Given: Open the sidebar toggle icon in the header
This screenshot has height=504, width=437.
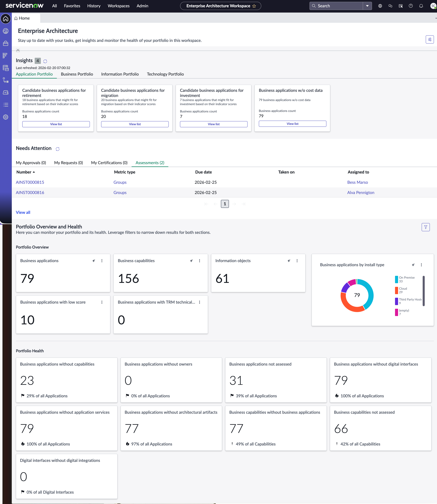Looking at the screenshot, I should tap(400, 6).
